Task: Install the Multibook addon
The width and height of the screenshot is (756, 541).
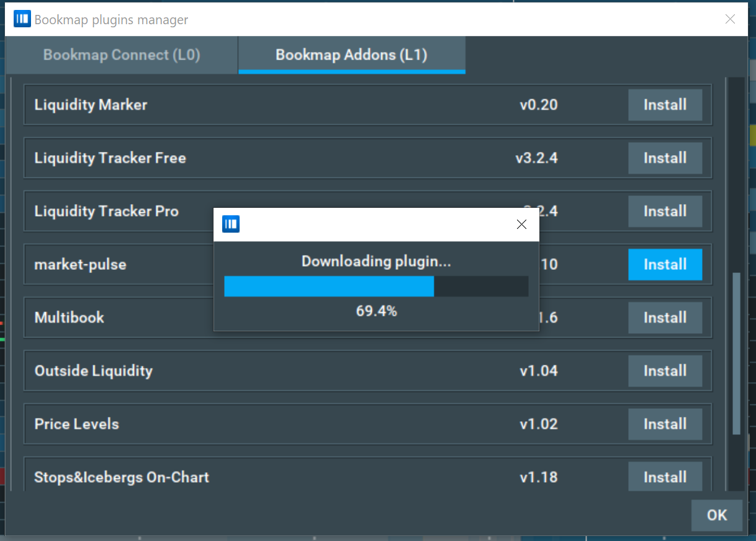Action: (x=665, y=318)
